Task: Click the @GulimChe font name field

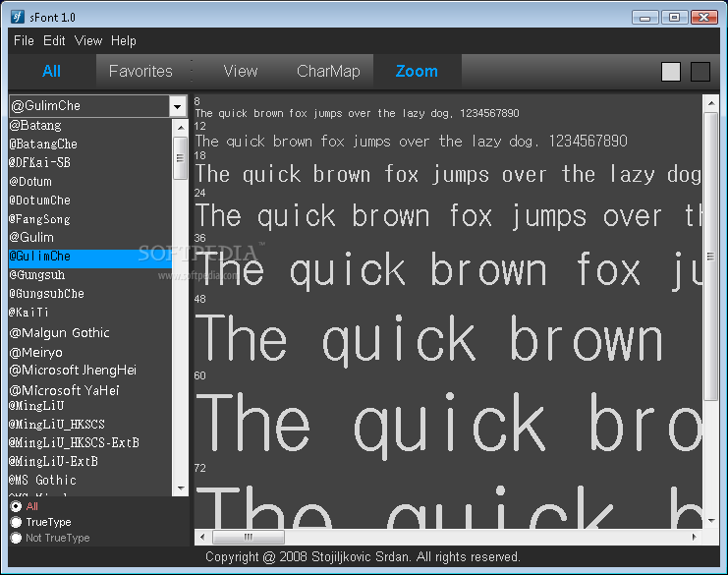Action: 89,106
